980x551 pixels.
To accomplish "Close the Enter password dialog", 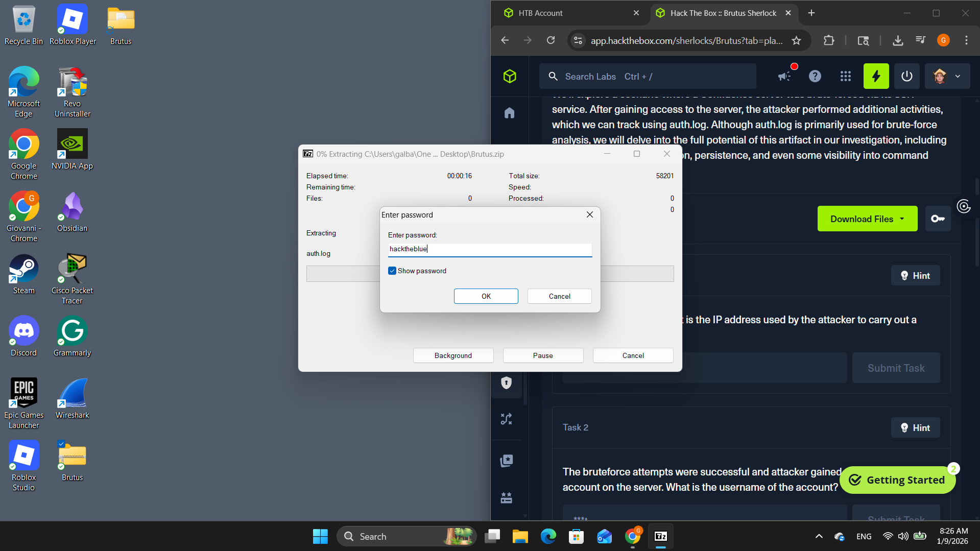I will click(590, 214).
